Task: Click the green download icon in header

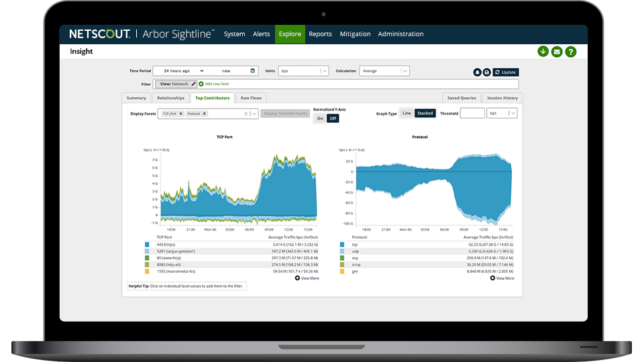Action: pos(543,52)
